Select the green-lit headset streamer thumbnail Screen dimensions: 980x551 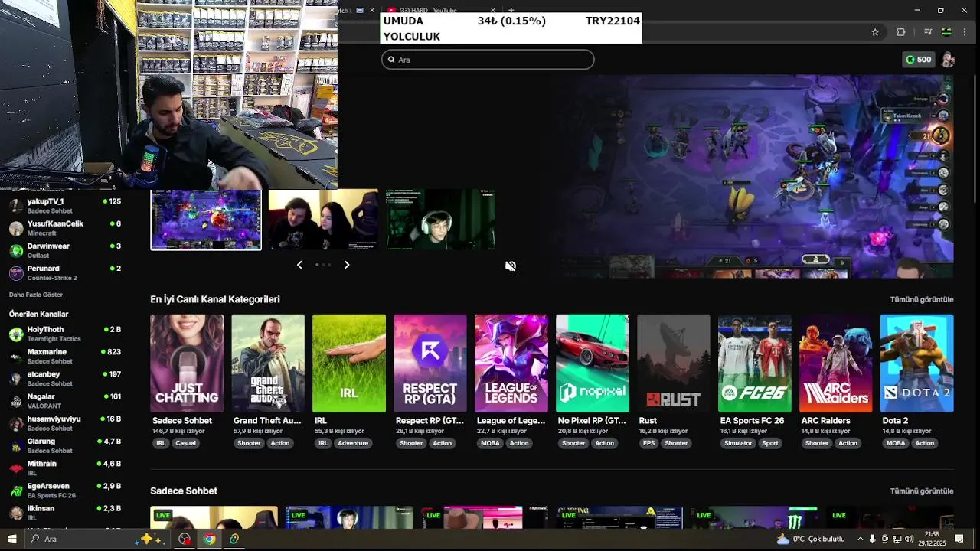click(x=440, y=220)
